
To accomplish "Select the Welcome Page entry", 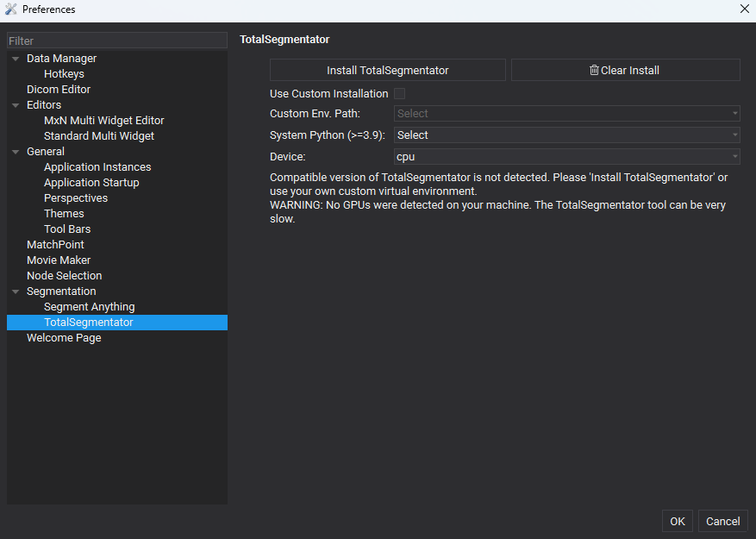I will 64,338.
